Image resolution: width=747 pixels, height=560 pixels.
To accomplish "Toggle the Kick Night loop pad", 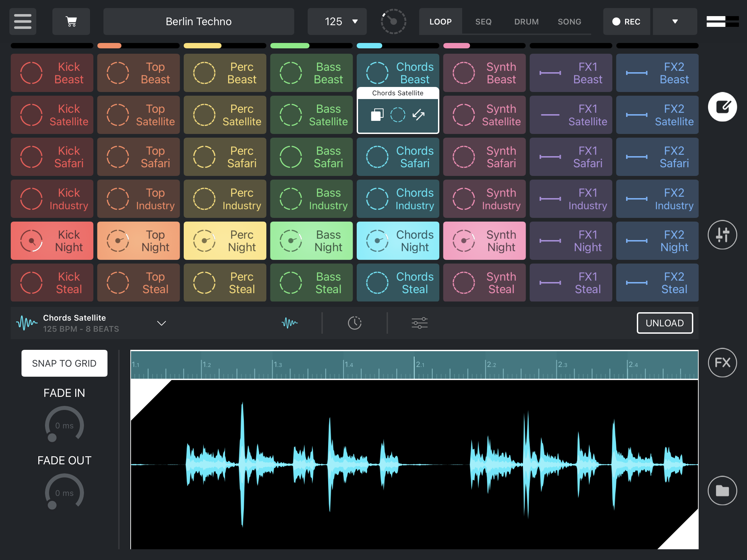I will (x=52, y=241).
